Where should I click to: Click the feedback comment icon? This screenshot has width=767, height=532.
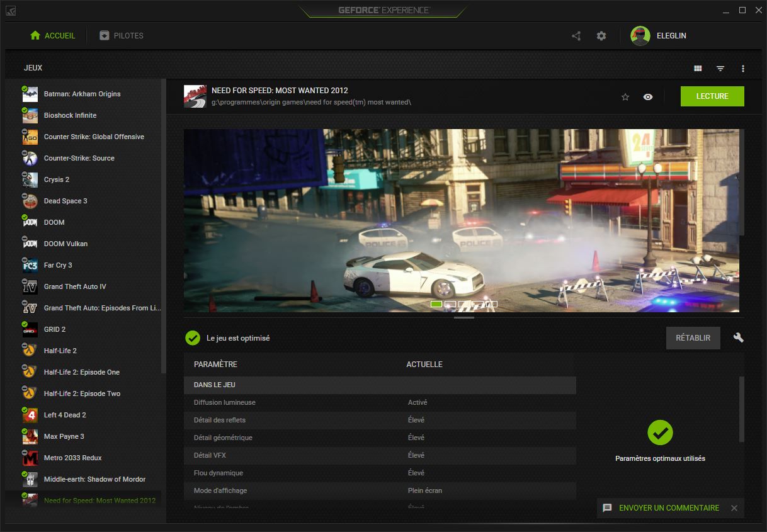pos(606,508)
